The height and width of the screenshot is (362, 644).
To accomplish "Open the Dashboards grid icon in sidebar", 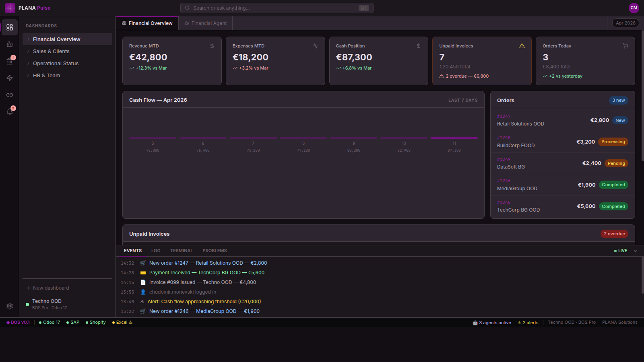I will tap(10, 27).
